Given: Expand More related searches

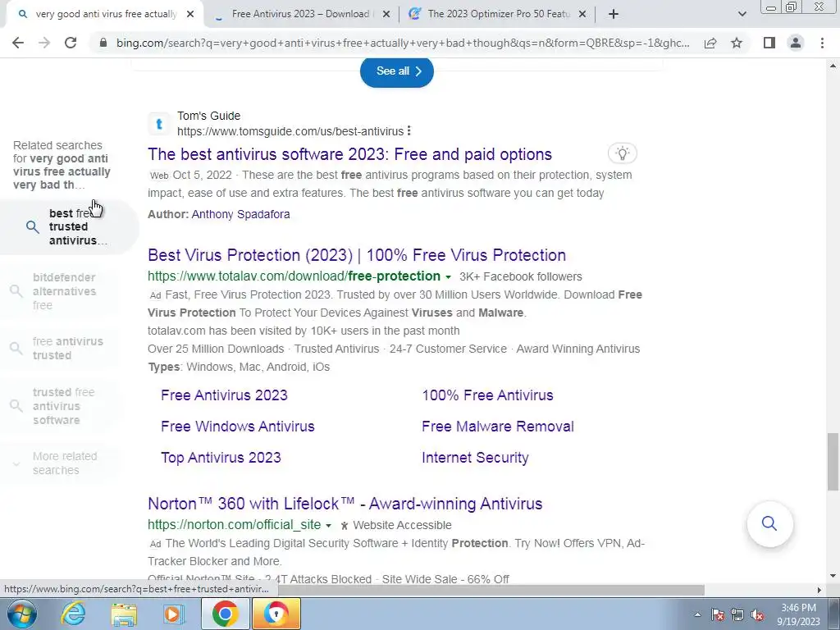Looking at the screenshot, I should (59, 463).
